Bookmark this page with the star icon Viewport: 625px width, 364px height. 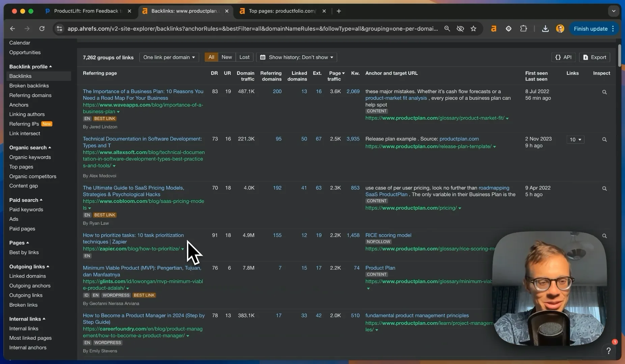point(473,29)
